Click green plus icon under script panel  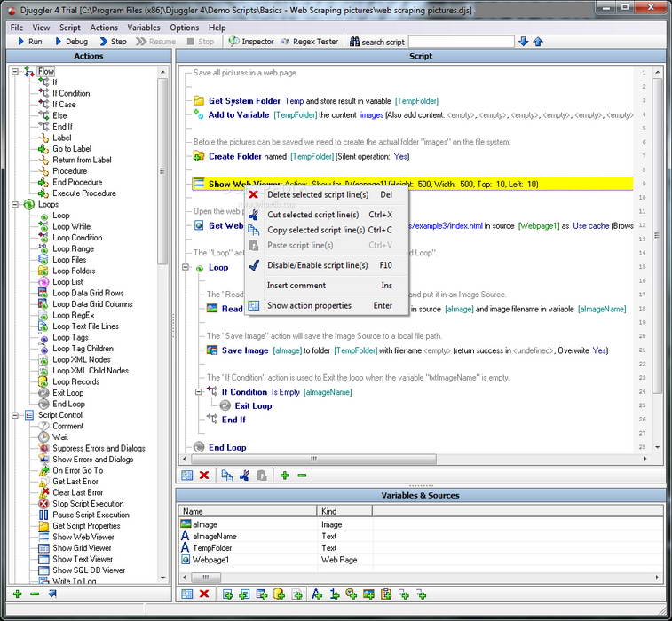[285, 476]
